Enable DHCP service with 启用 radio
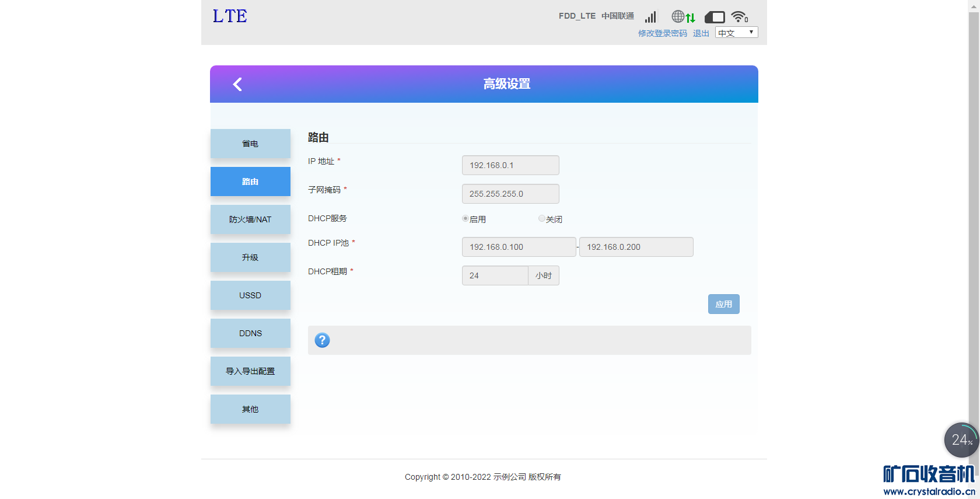This screenshot has width=980, height=499. click(x=466, y=219)
